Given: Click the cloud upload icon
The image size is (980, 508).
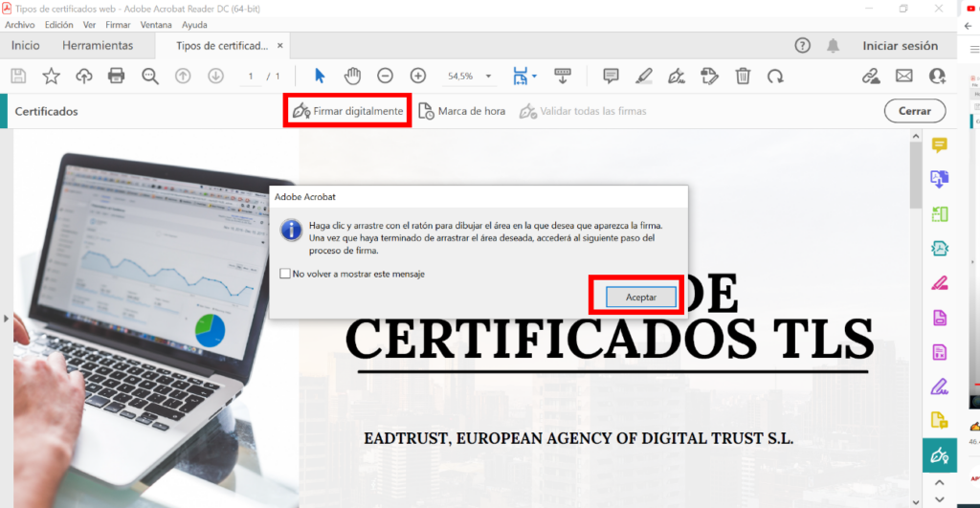Looking at the screenshot, I should pyautogui.click(x=84, y=77).
